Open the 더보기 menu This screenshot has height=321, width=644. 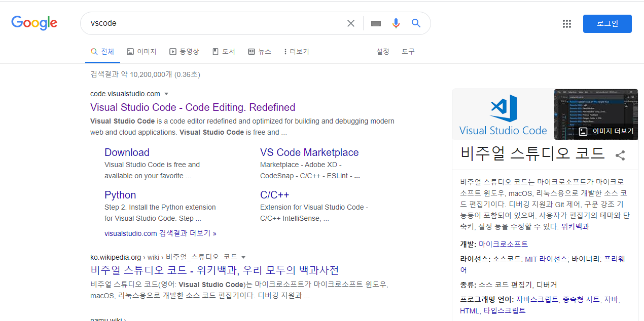tap(297, 52)
